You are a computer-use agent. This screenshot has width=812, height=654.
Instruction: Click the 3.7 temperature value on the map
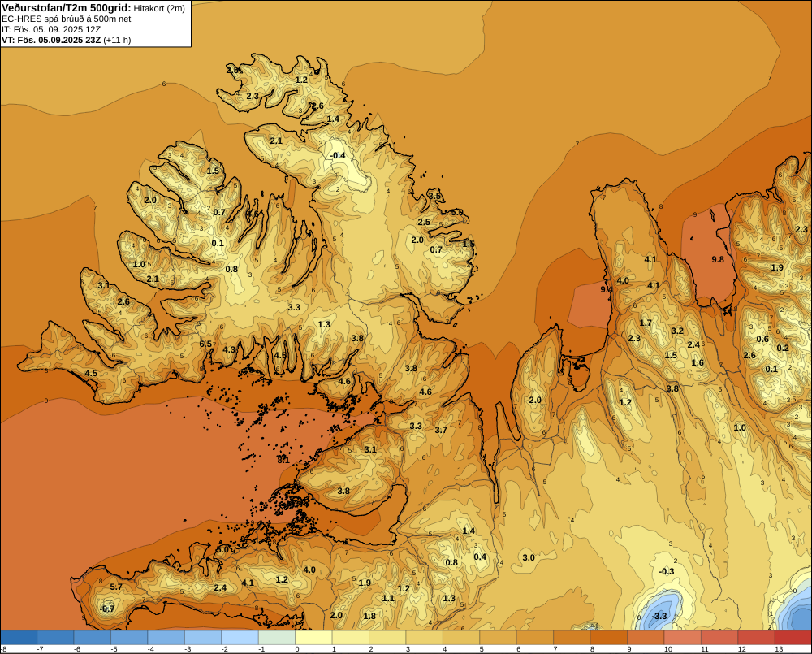click(441, 430)
